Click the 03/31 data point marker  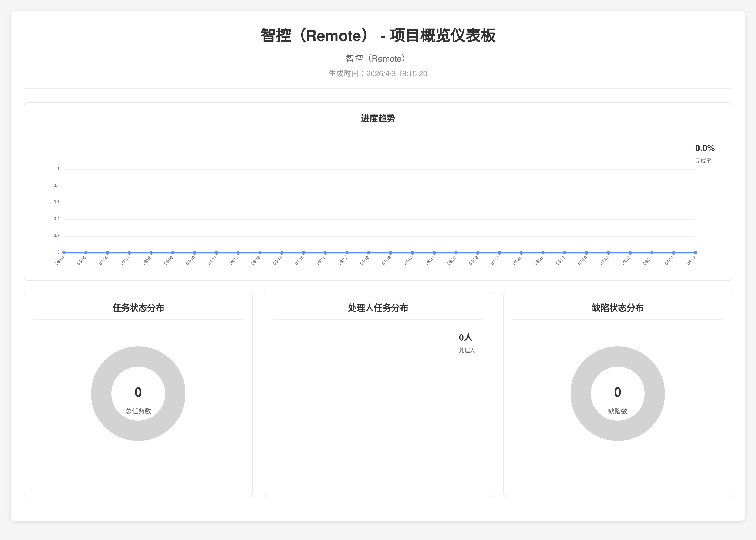tap(652, 252)
